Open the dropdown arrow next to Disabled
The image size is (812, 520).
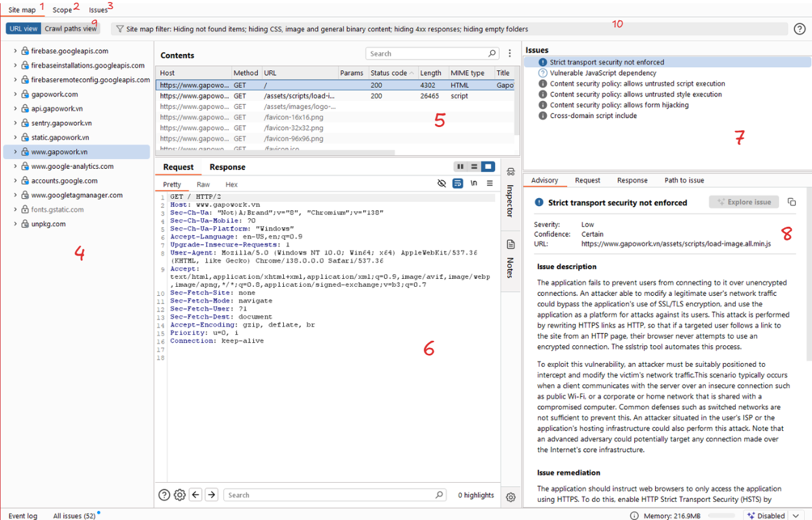point(796,515)
